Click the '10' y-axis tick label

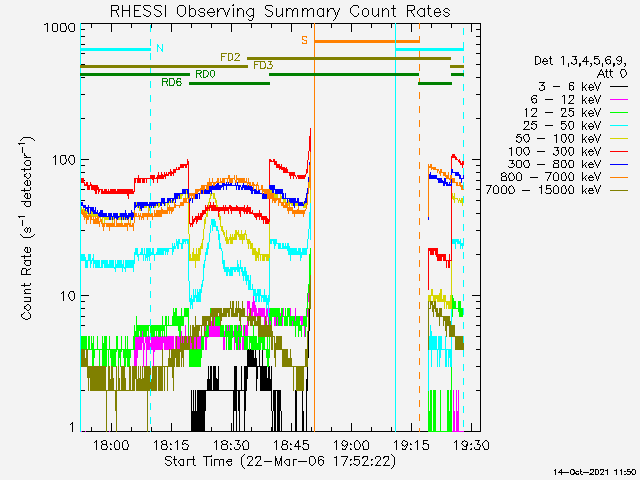[x=68, y=296]
